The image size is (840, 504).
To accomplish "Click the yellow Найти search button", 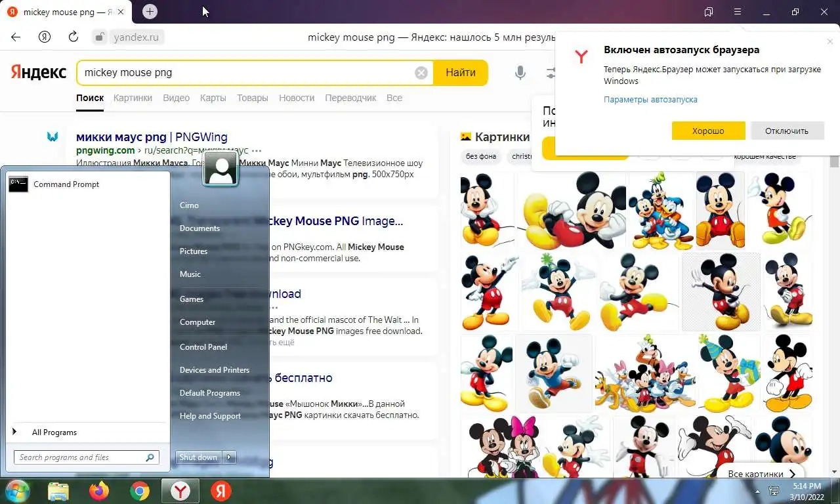I will coord(461,72).
